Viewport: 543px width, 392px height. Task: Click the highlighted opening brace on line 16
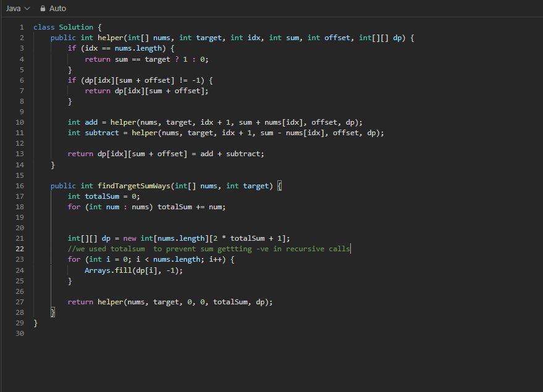pyautogui.click(x=279, y=186)
